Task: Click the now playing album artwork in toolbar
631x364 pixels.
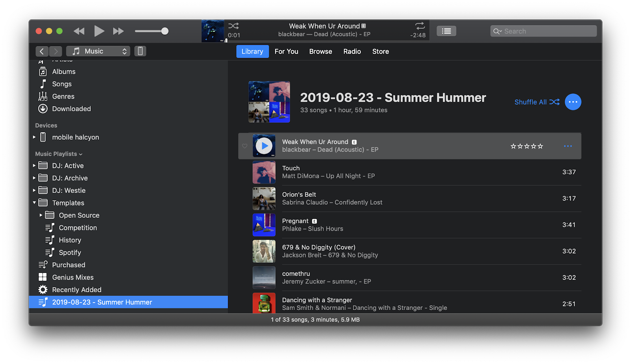Action: [x=213, y=31]
